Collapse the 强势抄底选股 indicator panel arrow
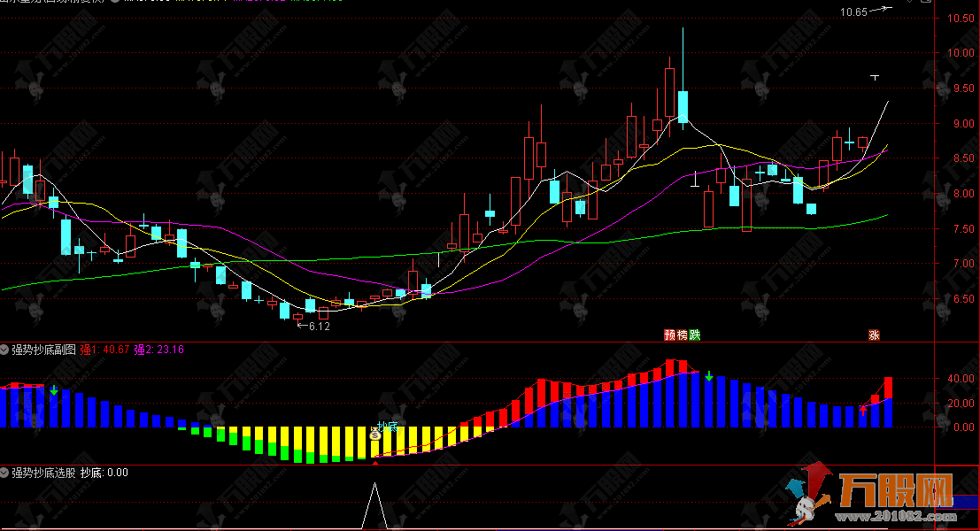The image size is (980, 531). point(5,473)
